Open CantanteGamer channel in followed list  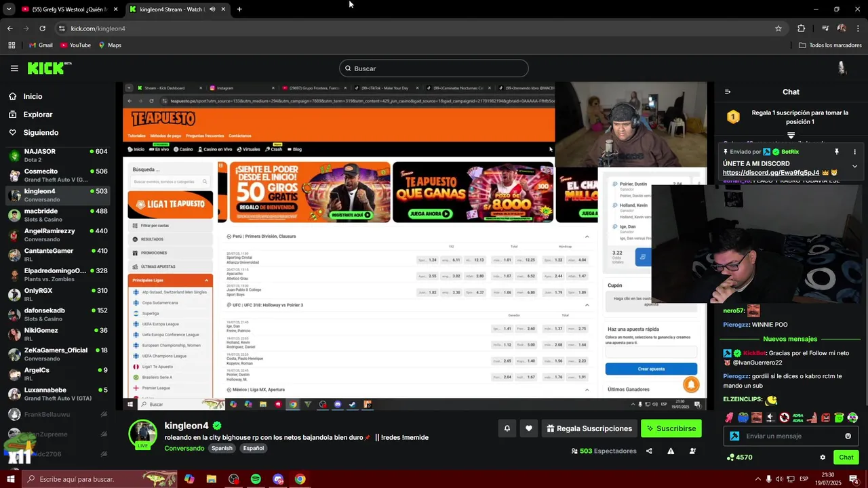(x=58, y=255)
